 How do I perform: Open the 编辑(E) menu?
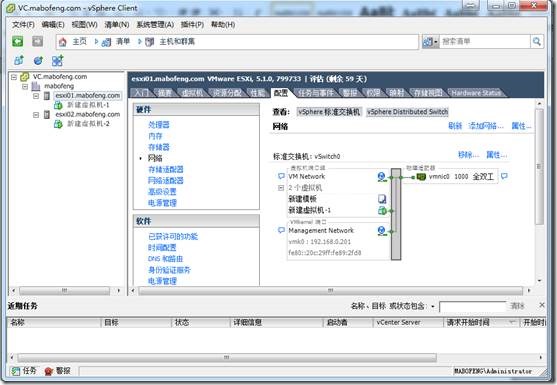tap(53, 25)
